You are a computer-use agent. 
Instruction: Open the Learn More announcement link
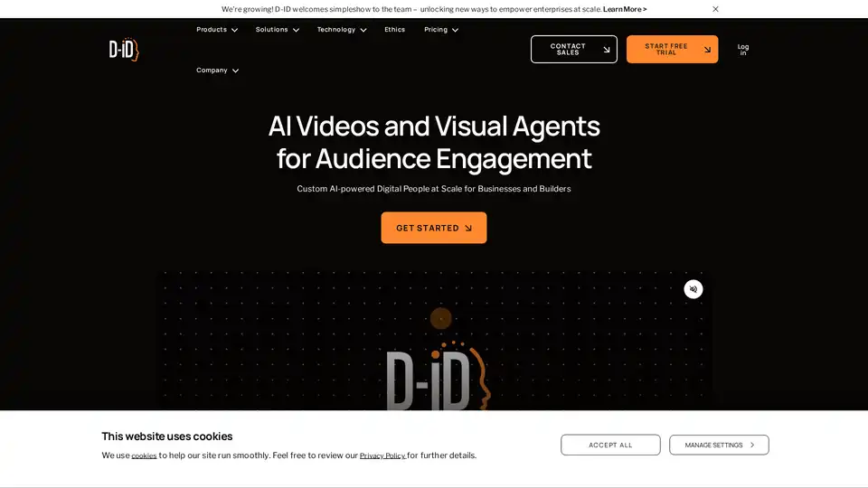click(625, 9)
